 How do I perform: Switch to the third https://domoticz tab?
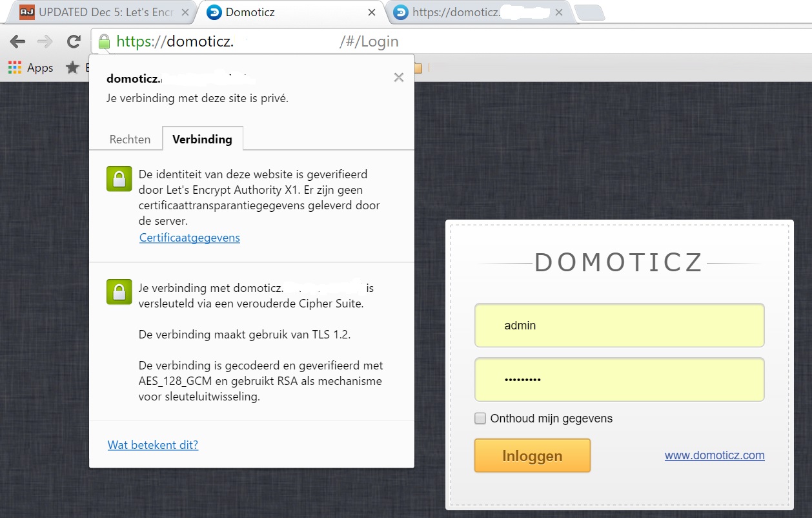pos(480,12)
